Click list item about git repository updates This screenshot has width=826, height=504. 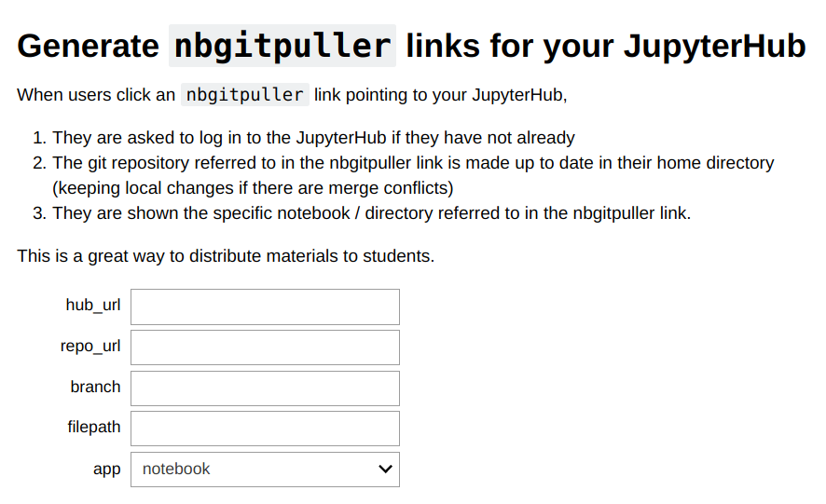[x=413, y=163]
